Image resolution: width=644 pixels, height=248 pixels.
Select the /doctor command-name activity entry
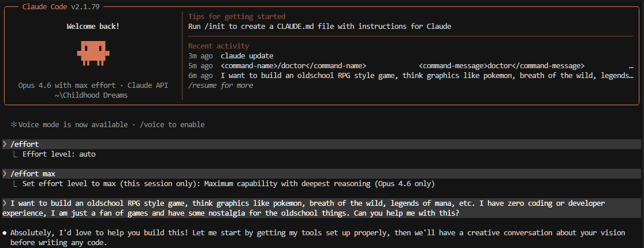[x=293, y=66]
